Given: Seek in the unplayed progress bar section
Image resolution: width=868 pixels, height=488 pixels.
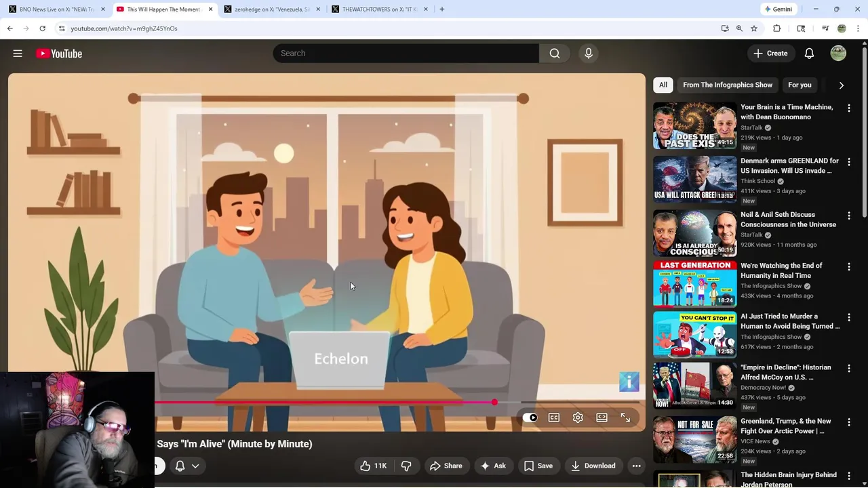Looking at the screenshot, I should tap(568, 403).
